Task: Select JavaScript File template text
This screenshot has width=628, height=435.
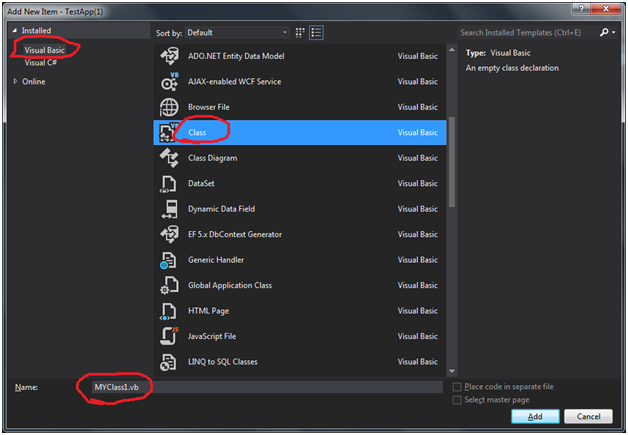Action: (212, 336)
